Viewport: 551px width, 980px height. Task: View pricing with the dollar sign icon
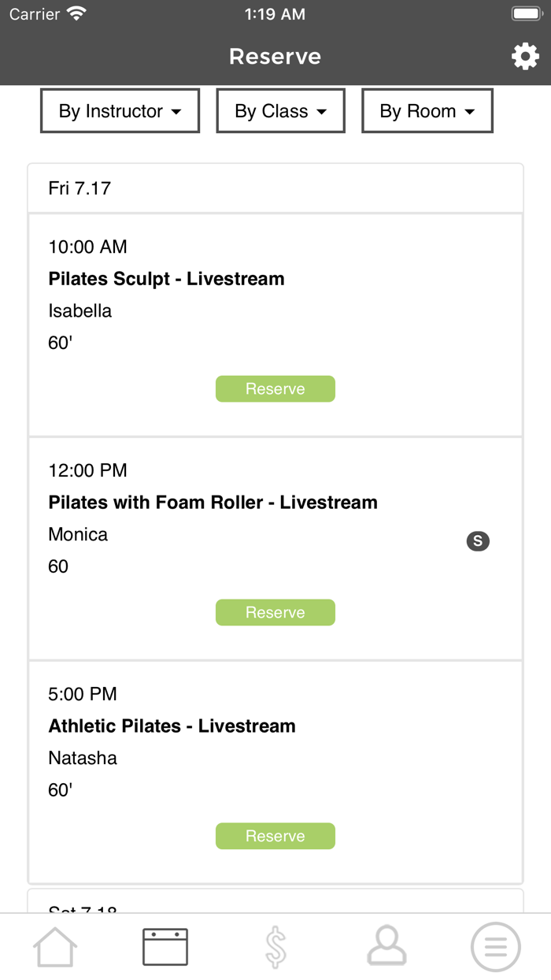click(275, 947)
